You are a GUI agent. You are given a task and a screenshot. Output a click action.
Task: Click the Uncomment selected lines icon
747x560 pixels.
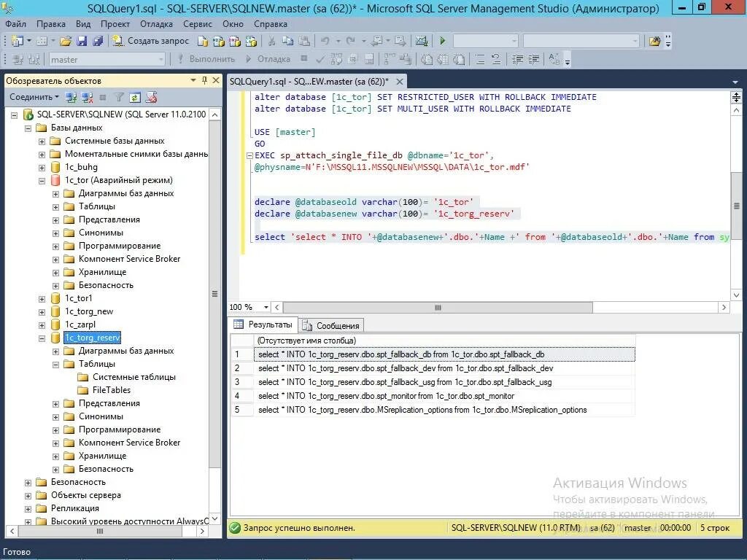[x=495, y=60]
